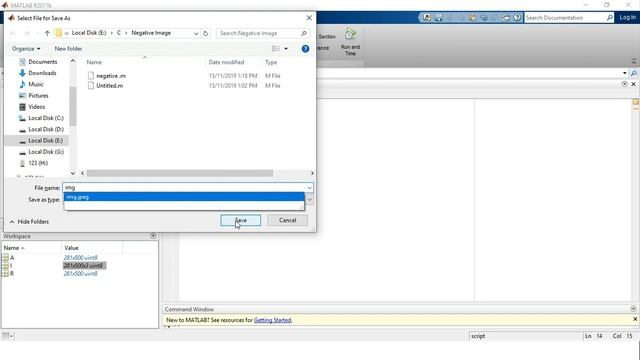Open the Organize menu
640x360 pixels.
click(x=26, y=49)
